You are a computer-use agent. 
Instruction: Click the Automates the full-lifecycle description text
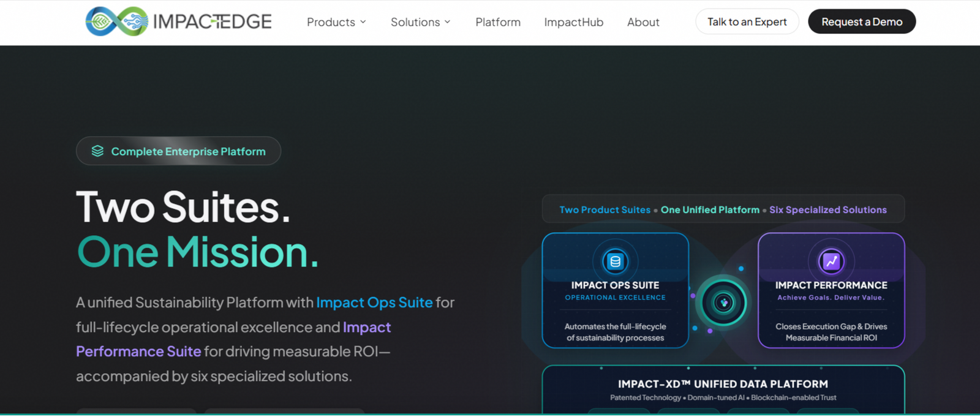coord(615,332)
